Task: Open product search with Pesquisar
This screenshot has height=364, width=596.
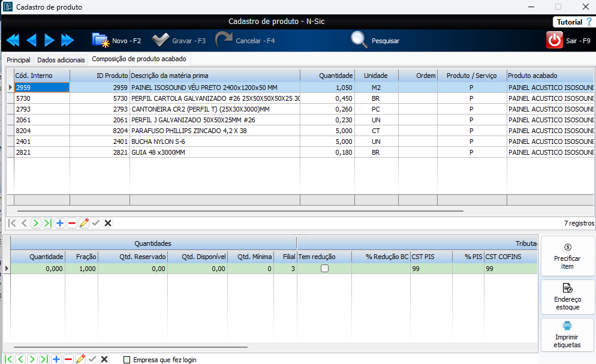Action: coord(375,40)
